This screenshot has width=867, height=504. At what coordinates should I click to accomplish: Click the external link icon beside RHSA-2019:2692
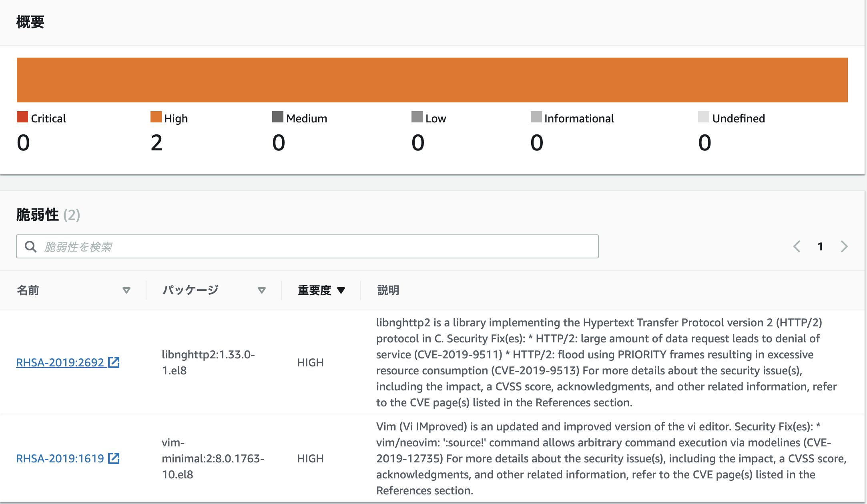coord(114,362)
